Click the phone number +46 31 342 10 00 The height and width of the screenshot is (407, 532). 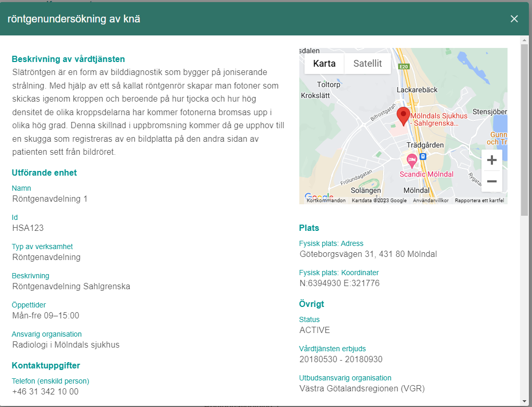click(x=45, y=391)
